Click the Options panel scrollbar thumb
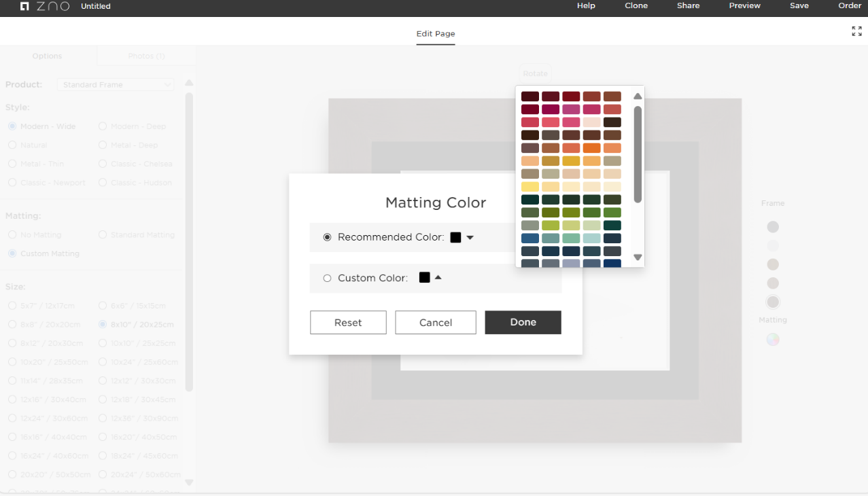 point(189,242)
